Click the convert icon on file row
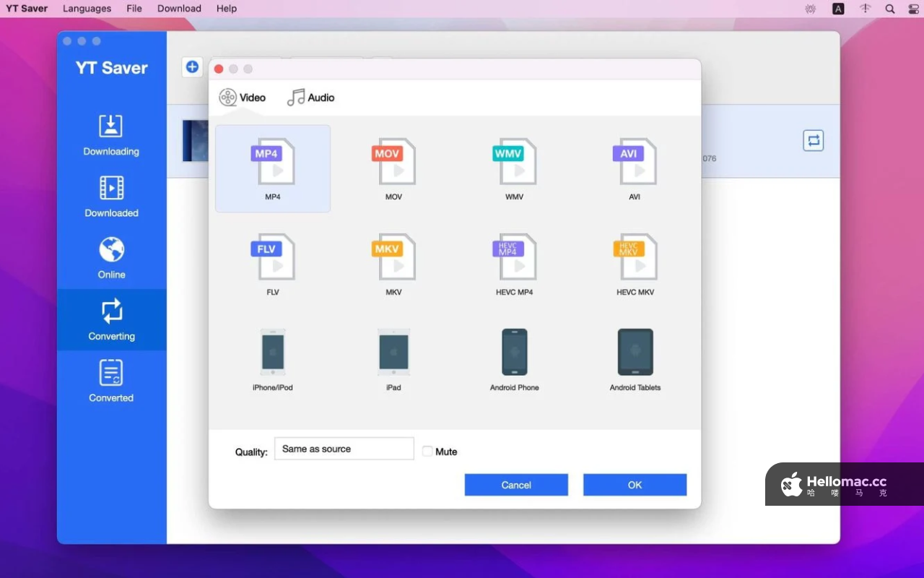 pyautogui.click(x=814, y=140)
